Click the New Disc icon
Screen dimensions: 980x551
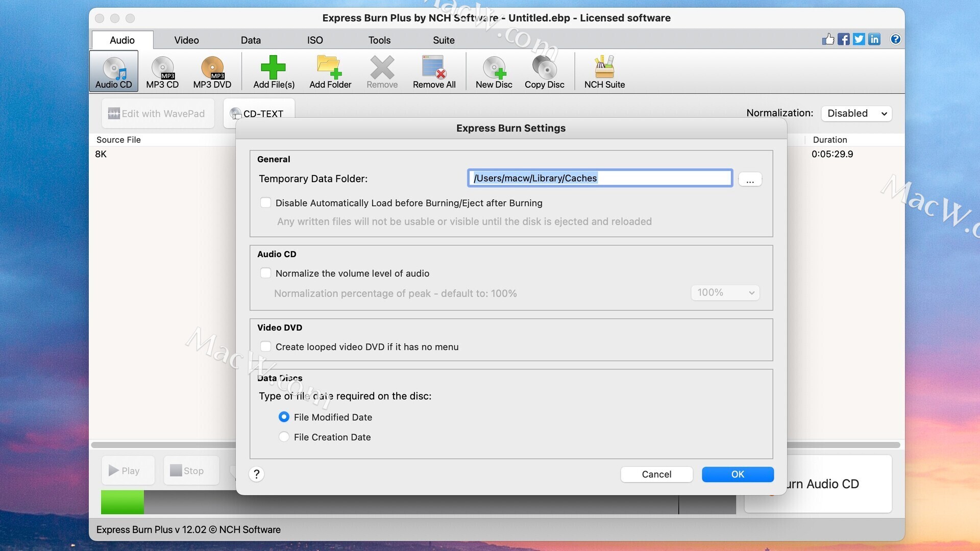point(494,68)
